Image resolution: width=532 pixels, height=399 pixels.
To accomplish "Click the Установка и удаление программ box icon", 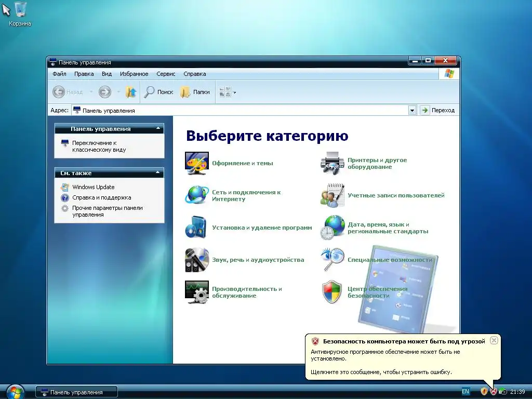I will (196, 228).
